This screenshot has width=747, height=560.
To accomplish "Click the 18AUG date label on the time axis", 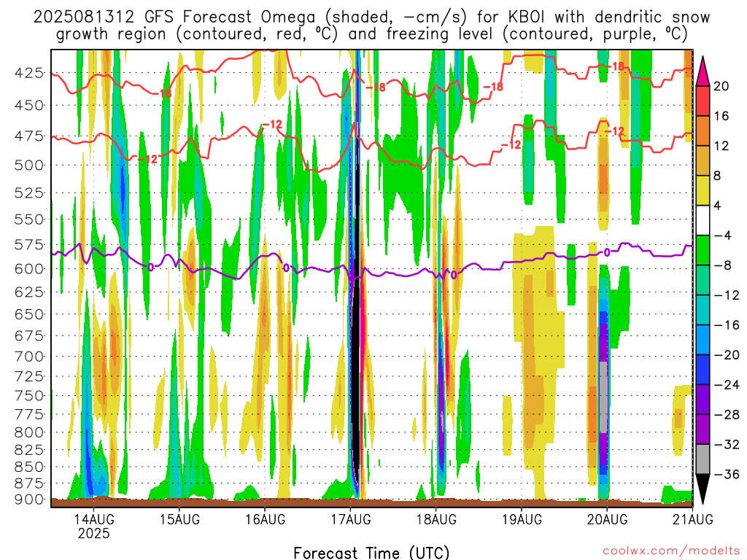I will (436, 519).
